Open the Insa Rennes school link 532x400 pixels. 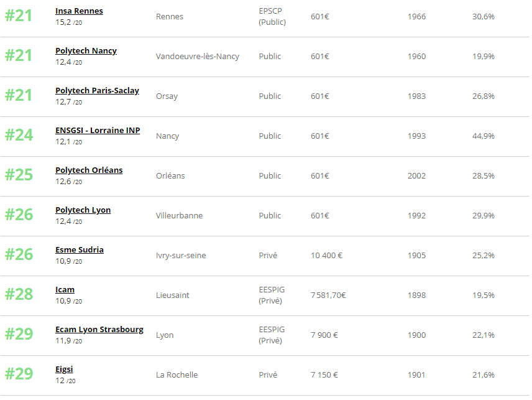coord(79,11)
